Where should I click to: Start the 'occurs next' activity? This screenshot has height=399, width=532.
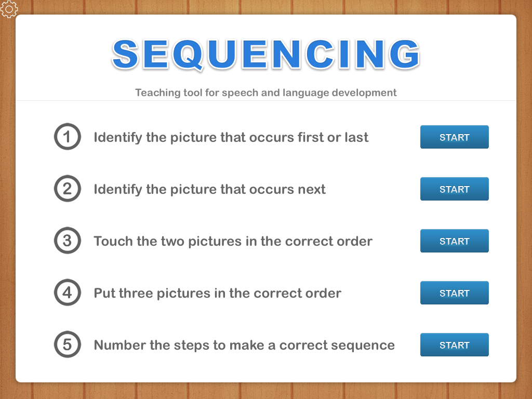tap(454, 189)
